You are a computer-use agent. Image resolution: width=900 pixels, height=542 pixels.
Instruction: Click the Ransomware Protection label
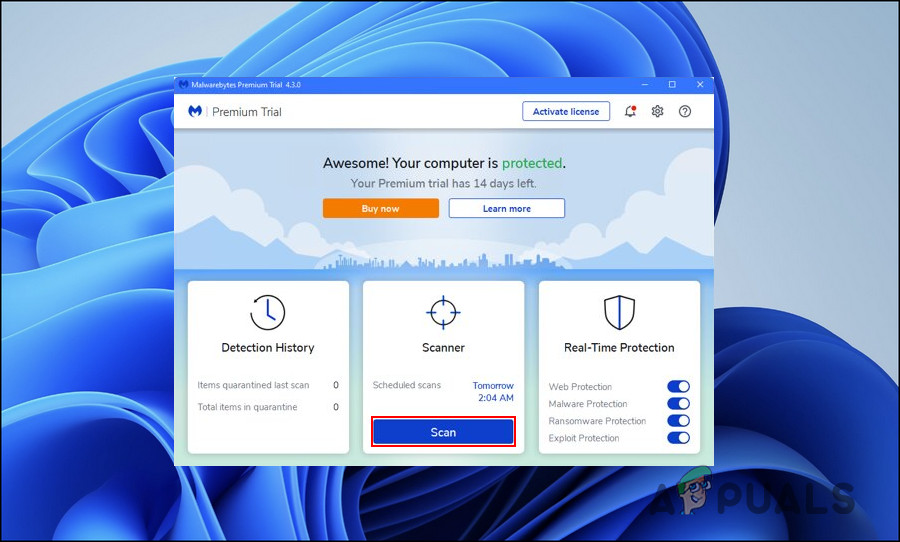coord(597,421)
